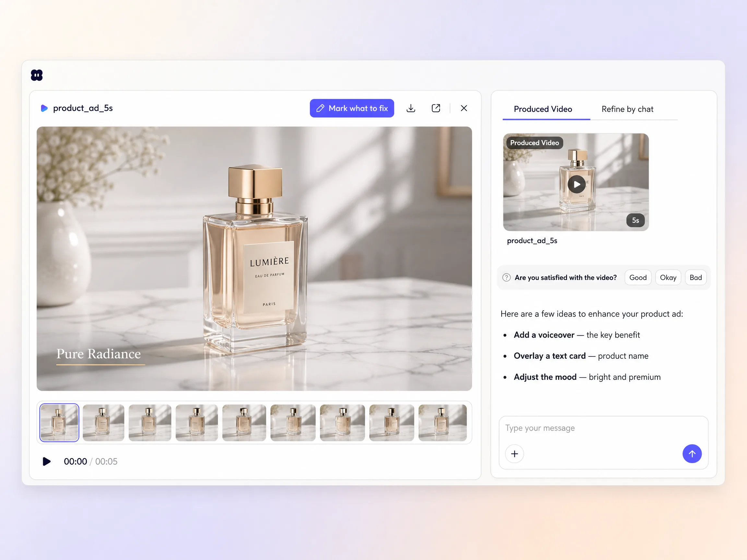Click the Mark what to fix button
The width and height of the screenshot is (747, 560).
click(x=352, y=108)
